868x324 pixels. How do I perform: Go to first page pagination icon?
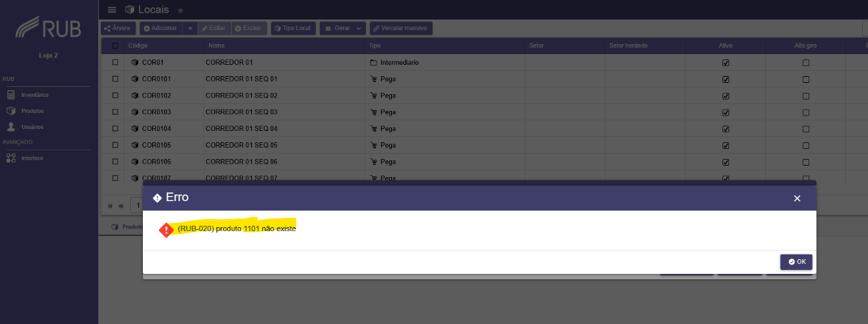(x=111, y=206)
